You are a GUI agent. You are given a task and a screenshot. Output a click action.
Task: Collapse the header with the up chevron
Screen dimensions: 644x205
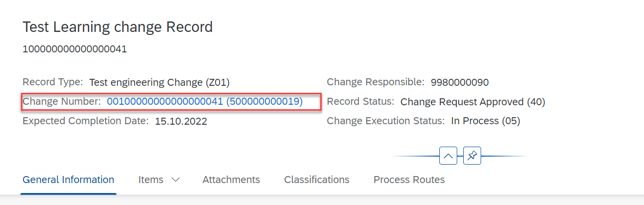point(448,156)
